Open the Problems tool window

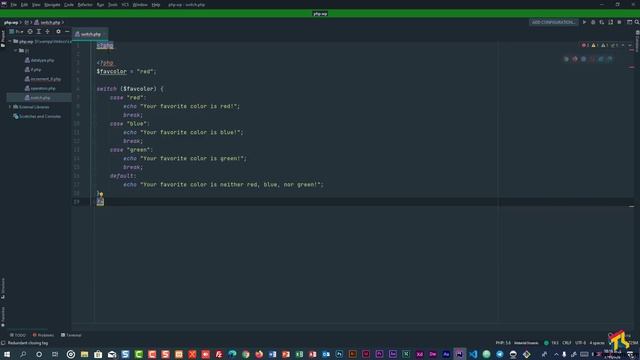click(x=43, y=335)
